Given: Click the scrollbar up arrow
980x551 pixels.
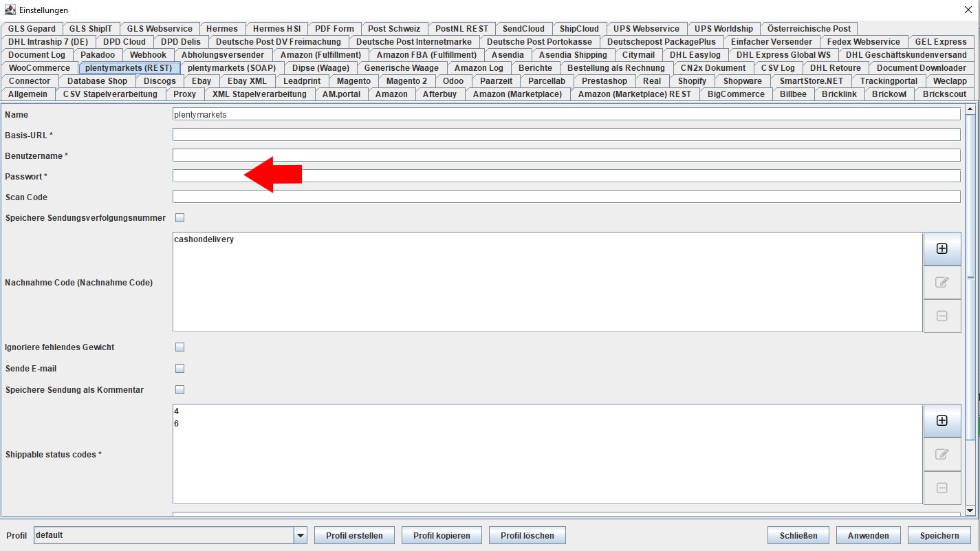Looking at the screenshot, I should tap(970, 109).
